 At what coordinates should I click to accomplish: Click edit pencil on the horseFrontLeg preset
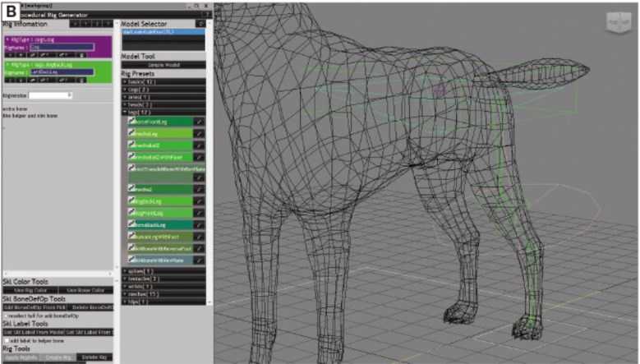199,122
